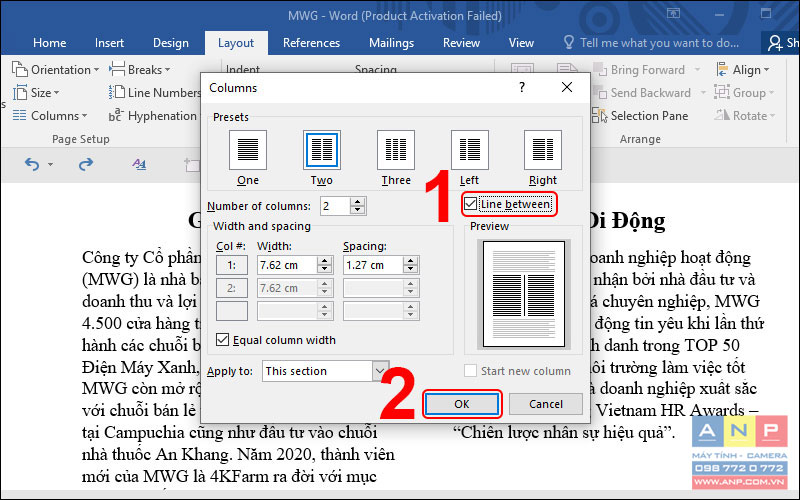Open the Columns dropdown in ribbon

click(50, 116)
